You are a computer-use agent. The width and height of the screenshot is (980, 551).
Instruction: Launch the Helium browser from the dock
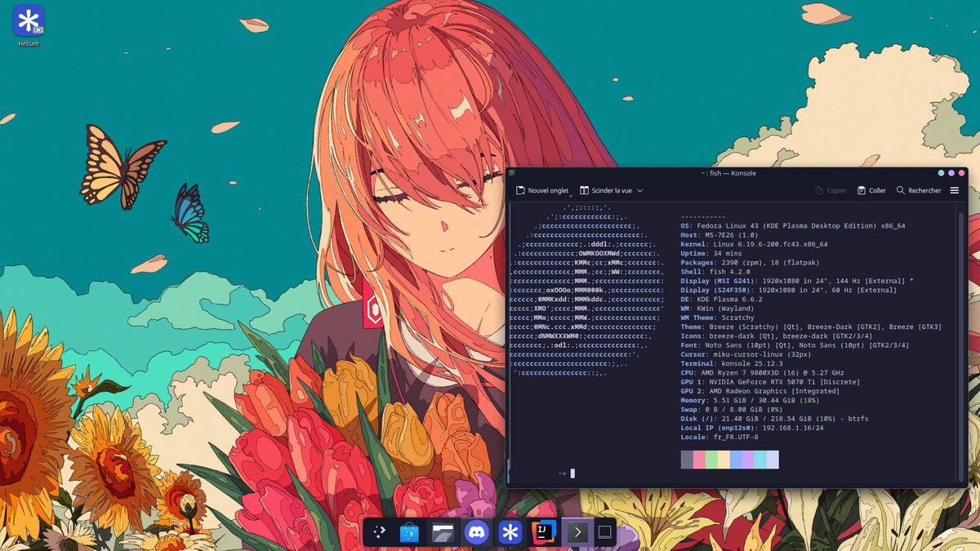tap(510, 533)
